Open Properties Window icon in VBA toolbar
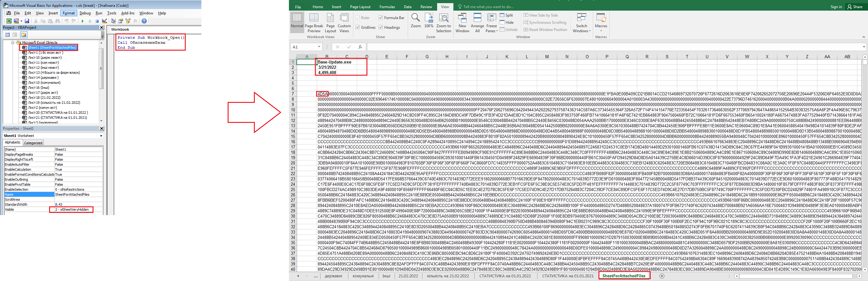This screenshot has width=868, height=282. [121, 21]
